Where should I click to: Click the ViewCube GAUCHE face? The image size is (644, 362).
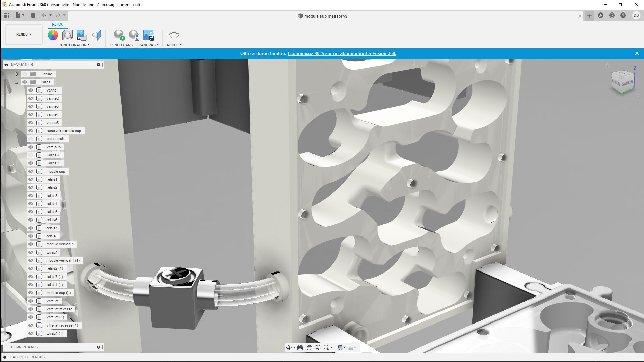point(627,83)
